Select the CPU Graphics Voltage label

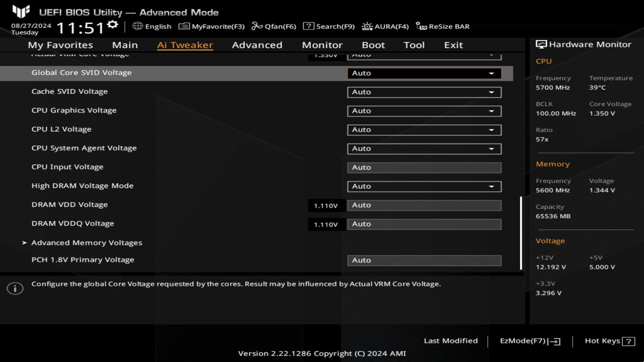coord(74,110)
